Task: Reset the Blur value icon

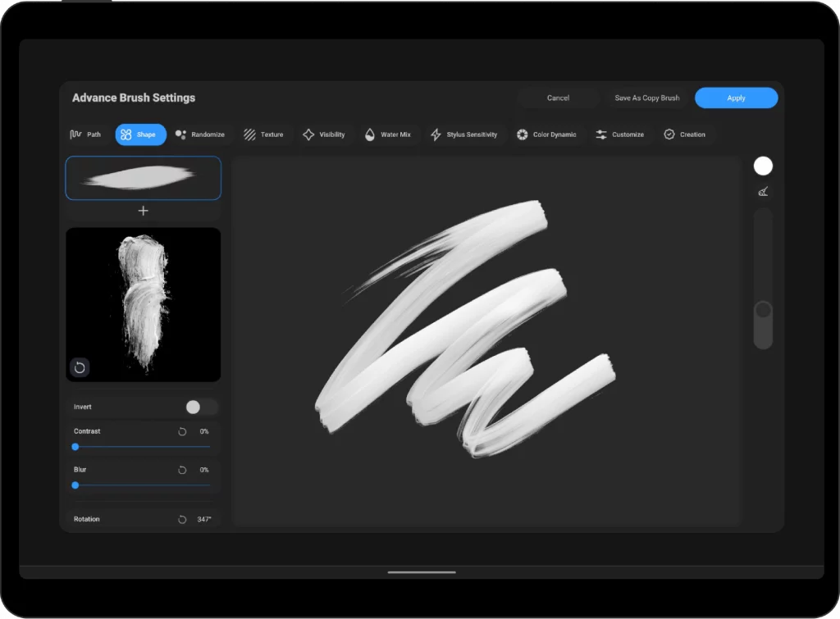Action: [182, 470]
